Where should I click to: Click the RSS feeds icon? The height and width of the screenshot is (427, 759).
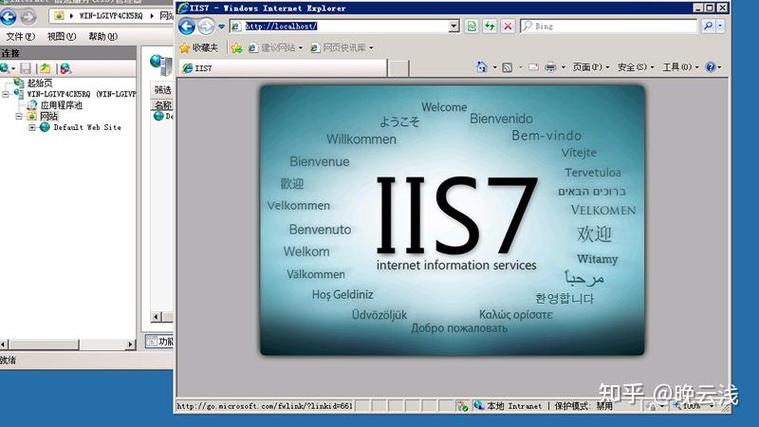click(x=507, y=67)
